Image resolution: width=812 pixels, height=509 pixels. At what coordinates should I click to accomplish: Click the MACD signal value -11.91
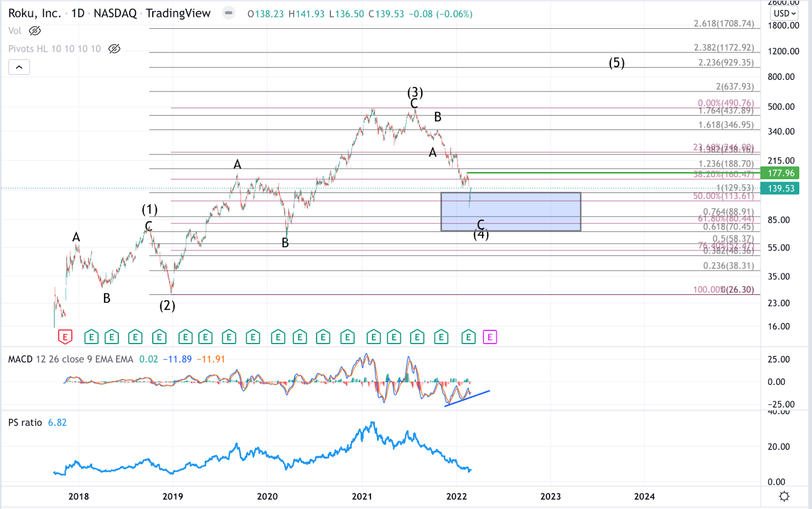pos(211,359)
